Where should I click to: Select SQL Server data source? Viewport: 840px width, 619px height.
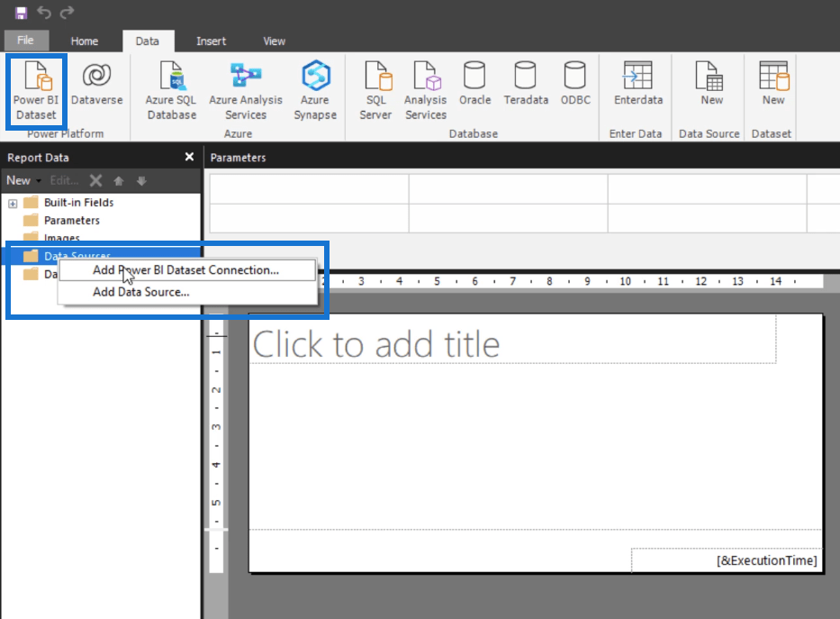(x=375, y=90)
